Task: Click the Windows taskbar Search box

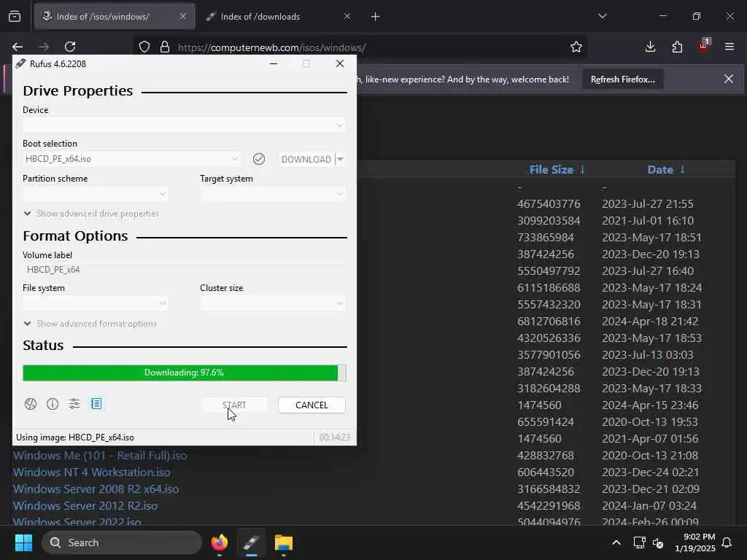Action: 122,542
